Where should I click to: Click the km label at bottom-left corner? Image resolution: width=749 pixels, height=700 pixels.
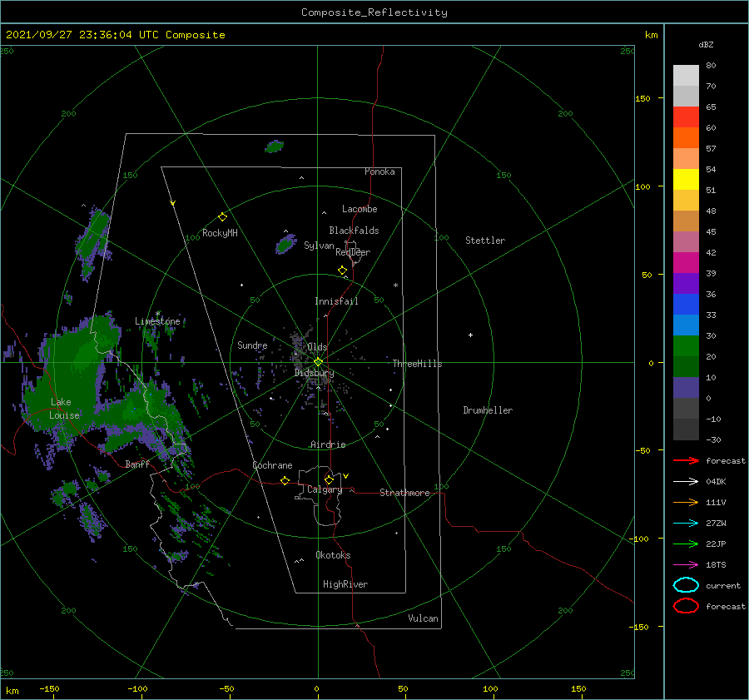tap(12, 691)
